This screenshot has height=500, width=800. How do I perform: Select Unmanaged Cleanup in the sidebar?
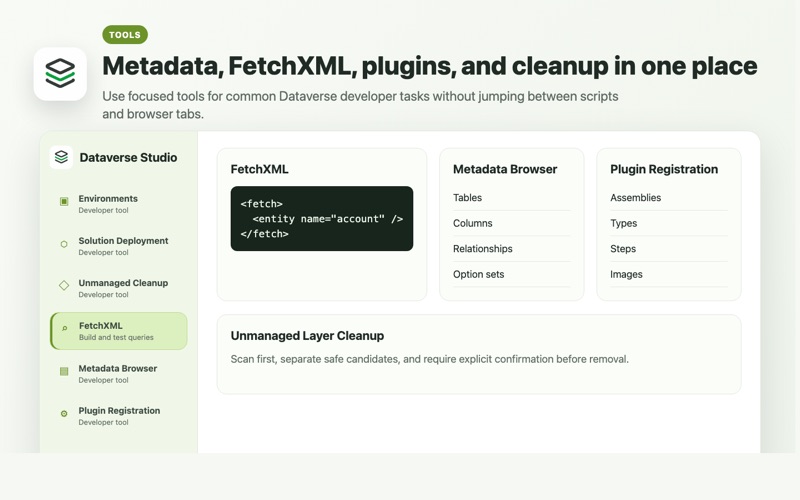[x=118, y=288]
